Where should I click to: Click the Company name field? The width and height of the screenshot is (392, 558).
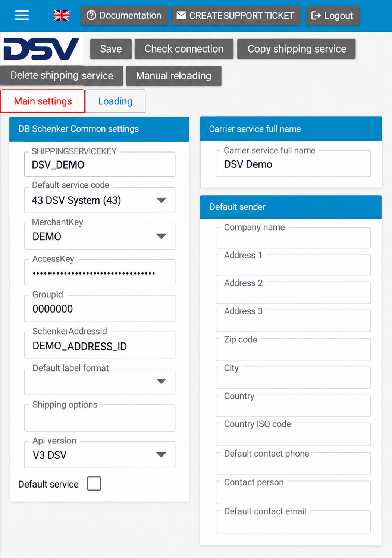(293, 238)
